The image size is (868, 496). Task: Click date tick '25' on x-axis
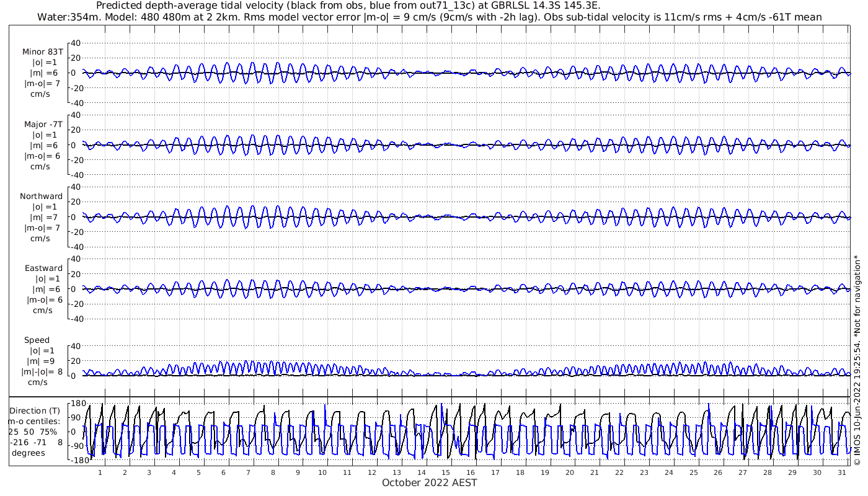[693, 472]
